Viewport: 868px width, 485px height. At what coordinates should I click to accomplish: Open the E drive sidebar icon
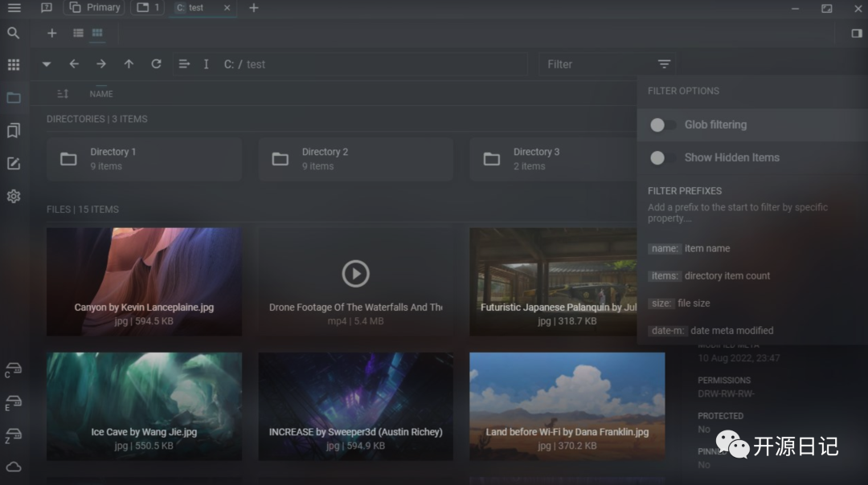point(14,403)
